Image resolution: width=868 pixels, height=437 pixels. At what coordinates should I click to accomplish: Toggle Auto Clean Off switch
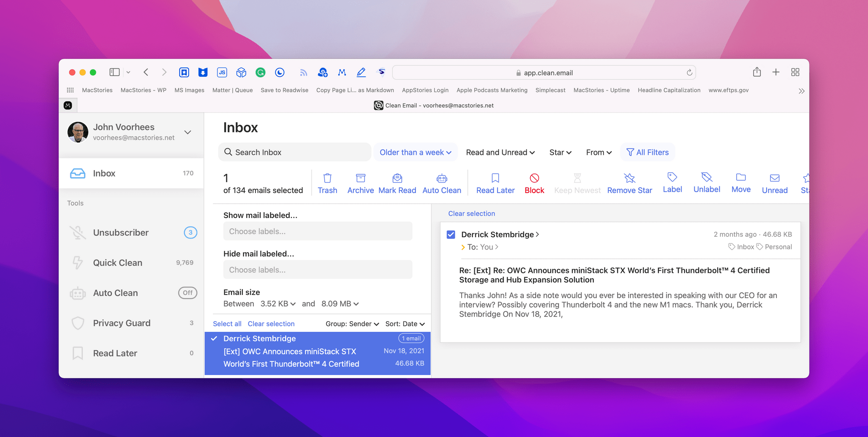point(187,293)
